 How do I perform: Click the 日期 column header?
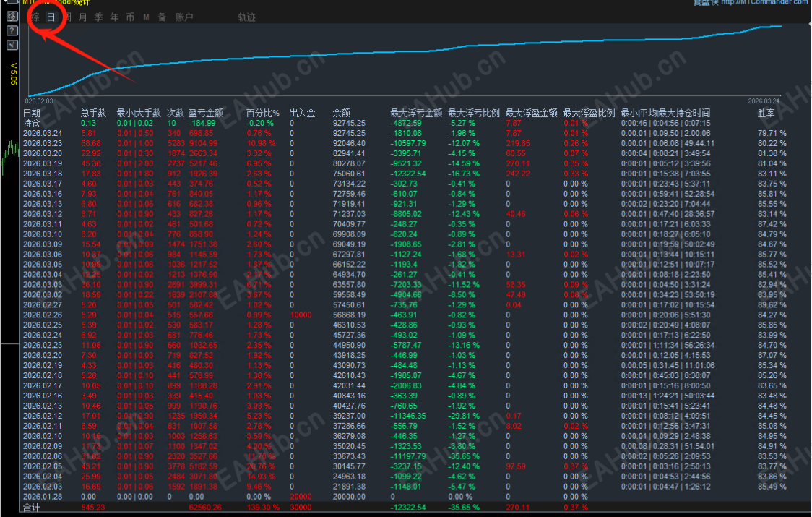pos(32,113)
